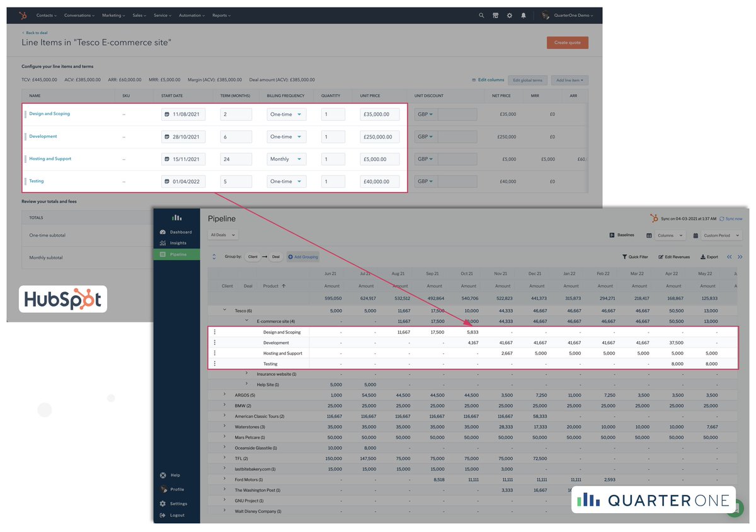This screenshot has height=532, width=756.
Task: Click the expand/collapse all rows arrows icon
Action: click(x=214, y=257)
